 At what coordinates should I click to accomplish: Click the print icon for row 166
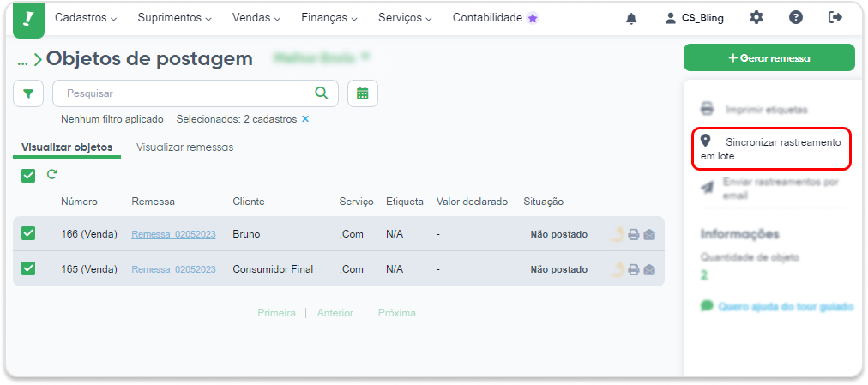633,235
